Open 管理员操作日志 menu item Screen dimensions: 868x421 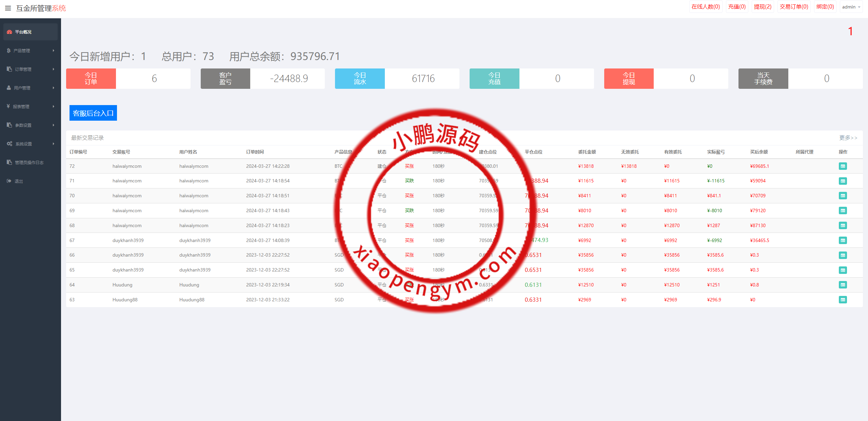29,162
